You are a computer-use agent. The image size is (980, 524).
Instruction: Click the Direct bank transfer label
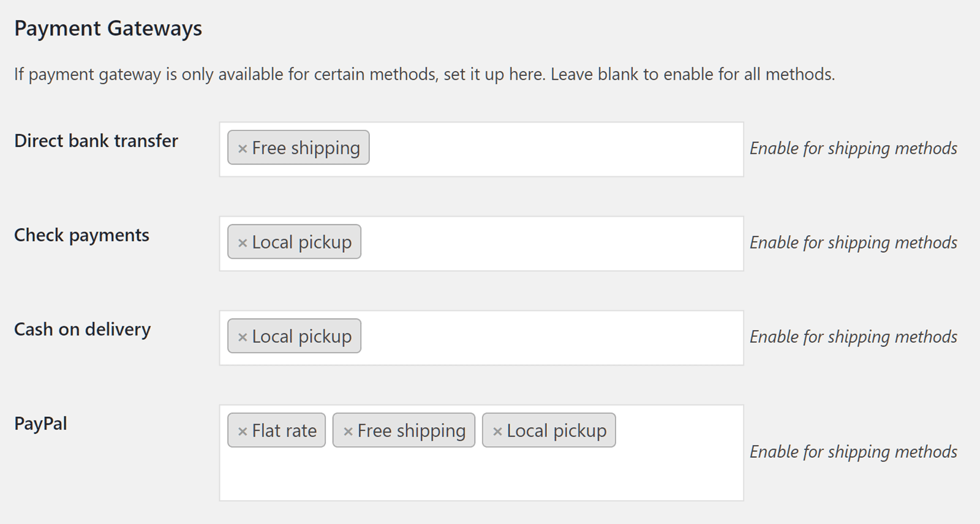tap(96, 141)
